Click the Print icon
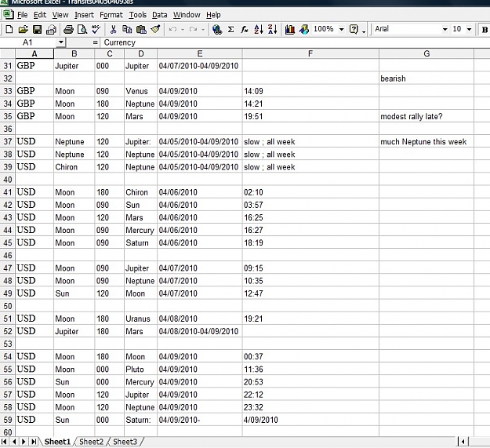The width and height of the screenshot is (490, 448). coord(68,29)
